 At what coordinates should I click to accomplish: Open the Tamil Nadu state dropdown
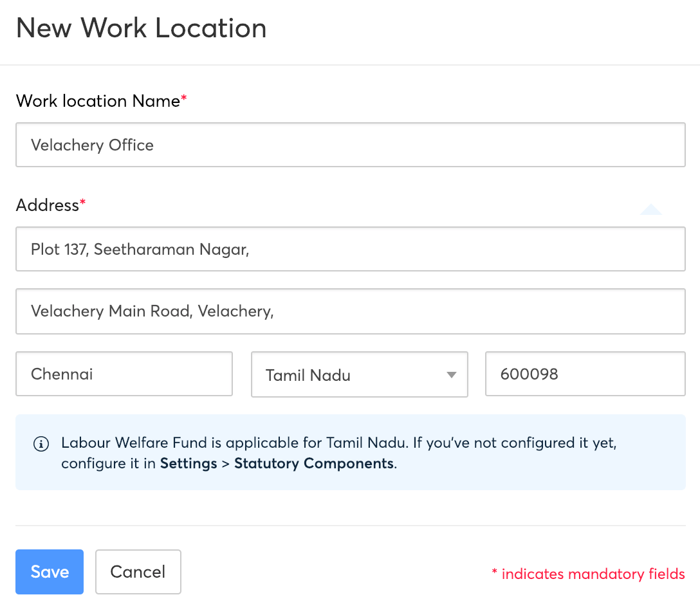[359, 374]
